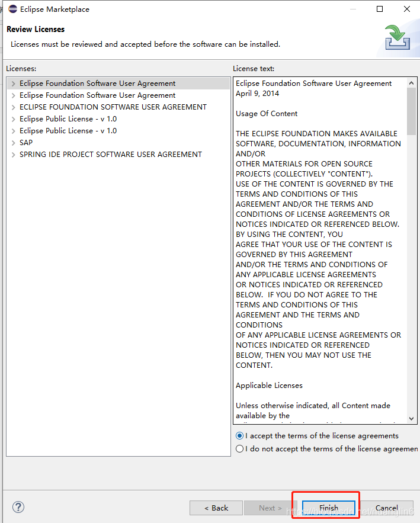Screen dimensions: 420x523
Task: Open the help question mark icon
Action: (x=18, y=508)
